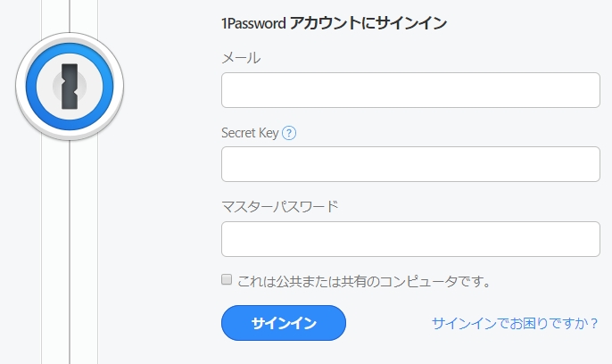Open the Secret Key help question mark
The height and width of the screenshot is (364, 612).
[x=289, y=133]
